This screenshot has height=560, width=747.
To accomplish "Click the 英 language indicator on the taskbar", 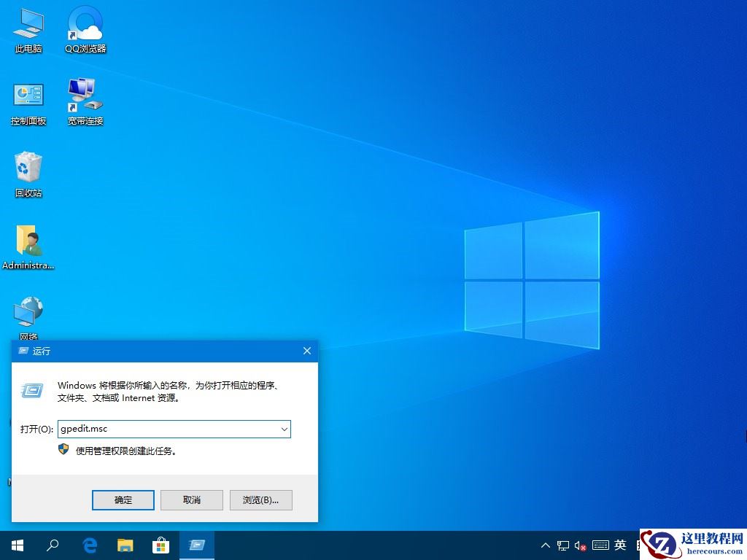I will [619, 545].
